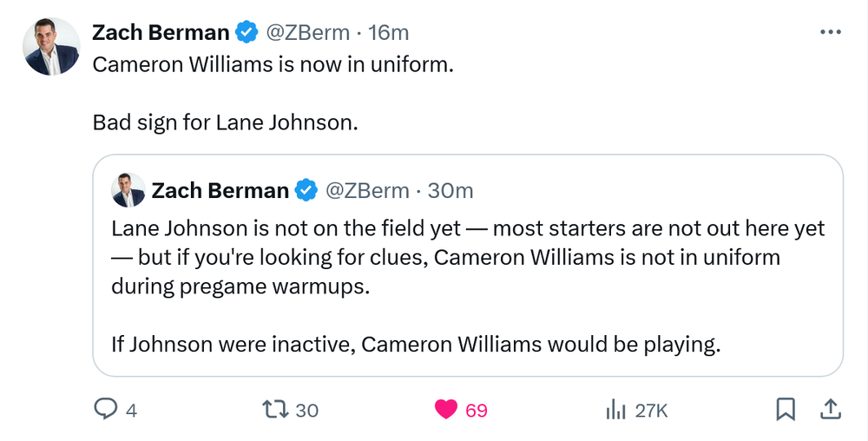Open Zach Berman's large profile avatar
Image resolution: width=868 pixels, height=441 pixels.
tap(52, 46)
